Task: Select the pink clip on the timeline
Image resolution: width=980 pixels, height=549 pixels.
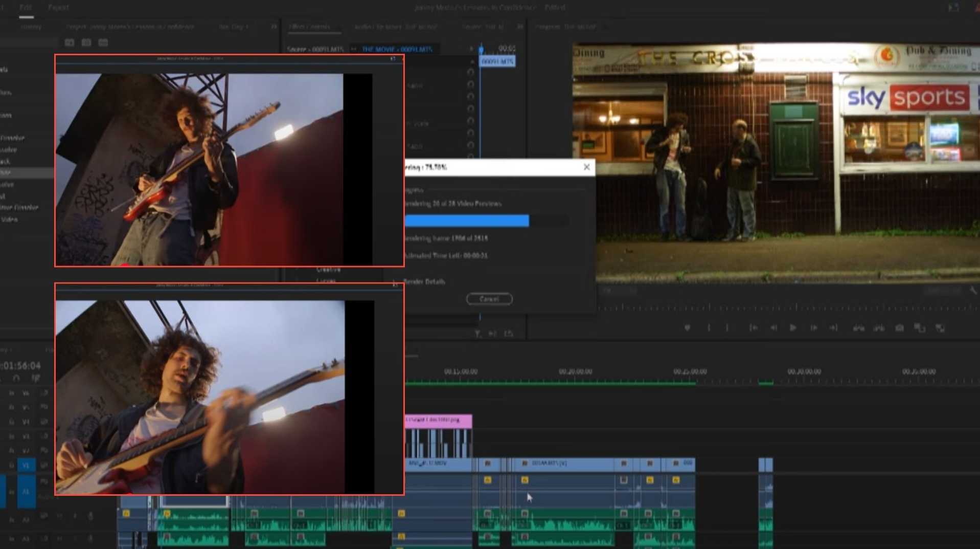Action: pyautogui.click(x=438, y=421)
